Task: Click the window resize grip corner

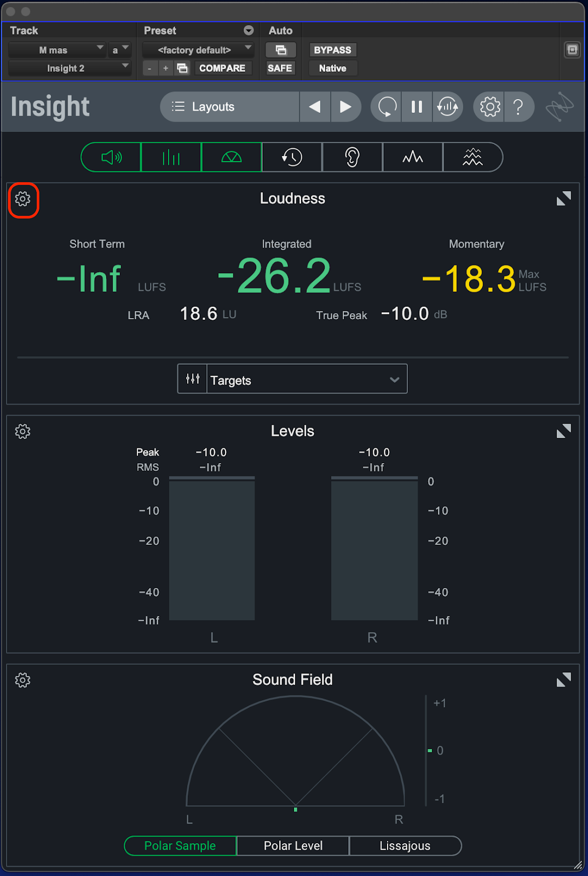Action: [578, 865]
